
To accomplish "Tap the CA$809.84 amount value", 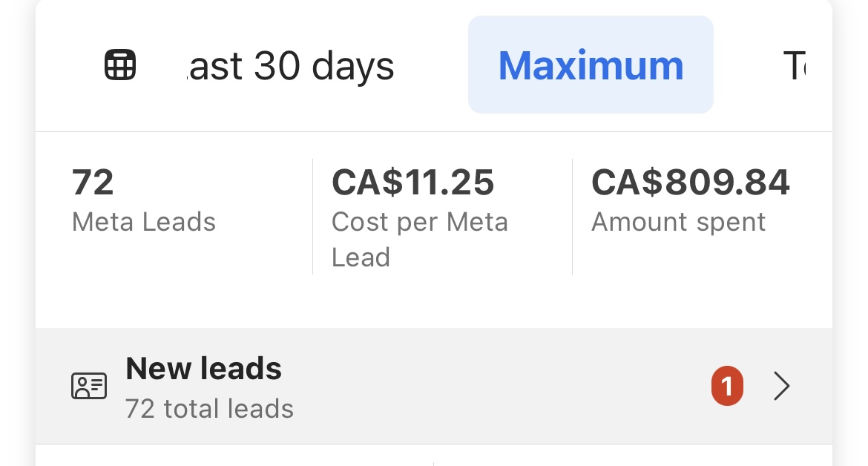I will coord(690,183).
